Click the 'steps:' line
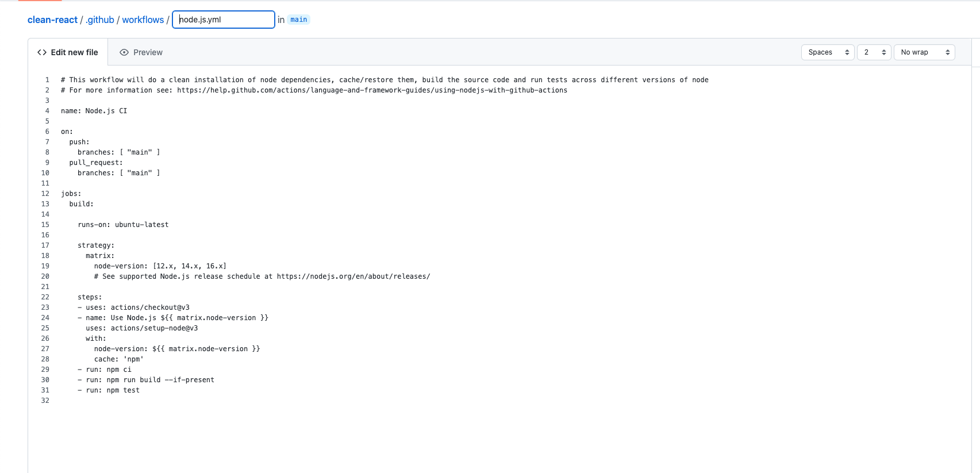 click(x=90, y=297)
